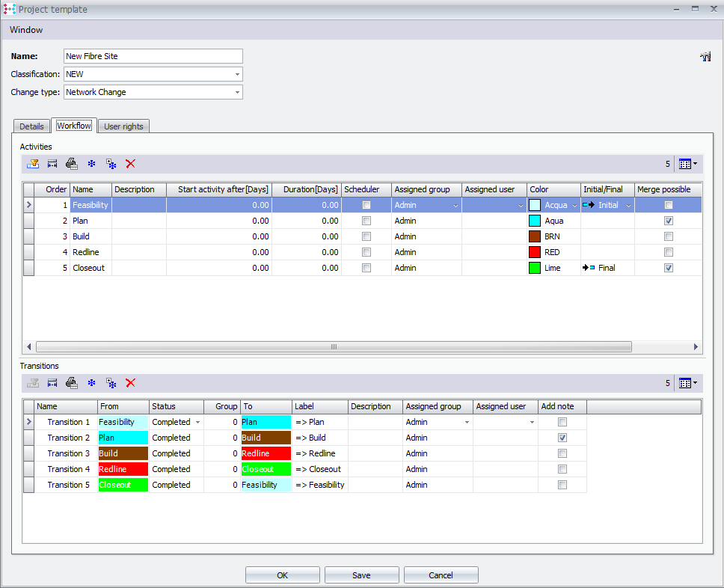
Task: Click the copy-transition star icon in Transitions toolbar
Action: pos(111,383)
